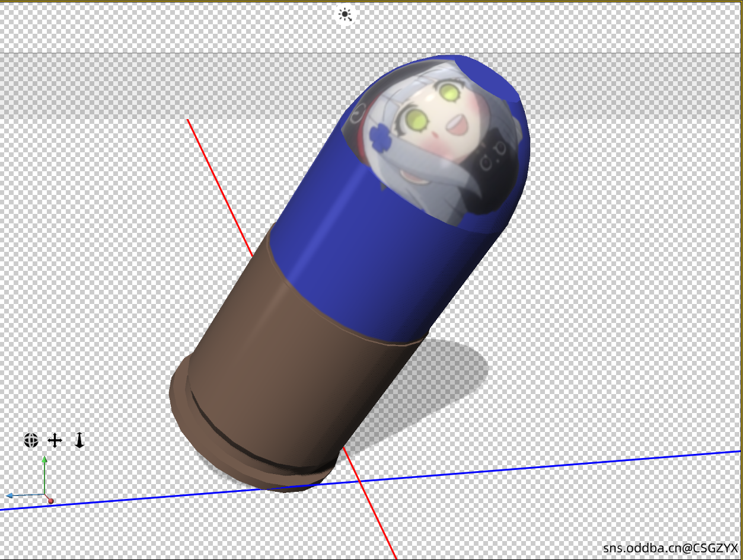
Task: Select the blue axis arrow of gizmo
Action: [24, 495]
